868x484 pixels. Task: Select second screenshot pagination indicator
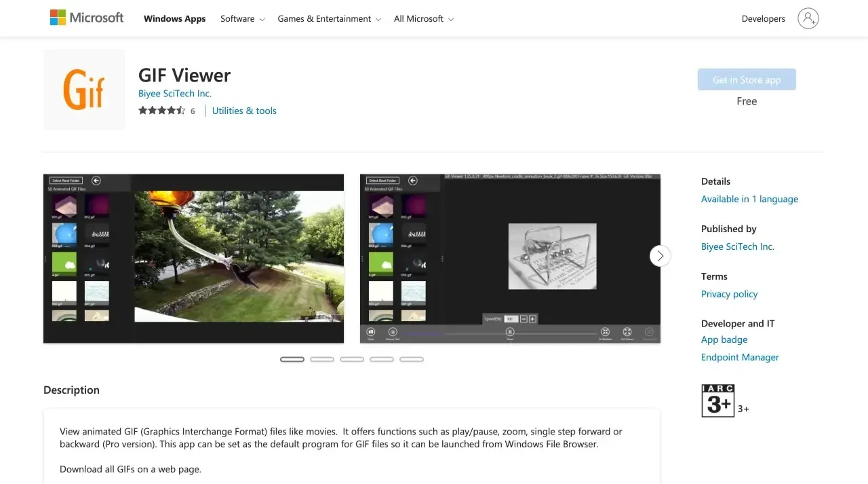click(322, 359)
